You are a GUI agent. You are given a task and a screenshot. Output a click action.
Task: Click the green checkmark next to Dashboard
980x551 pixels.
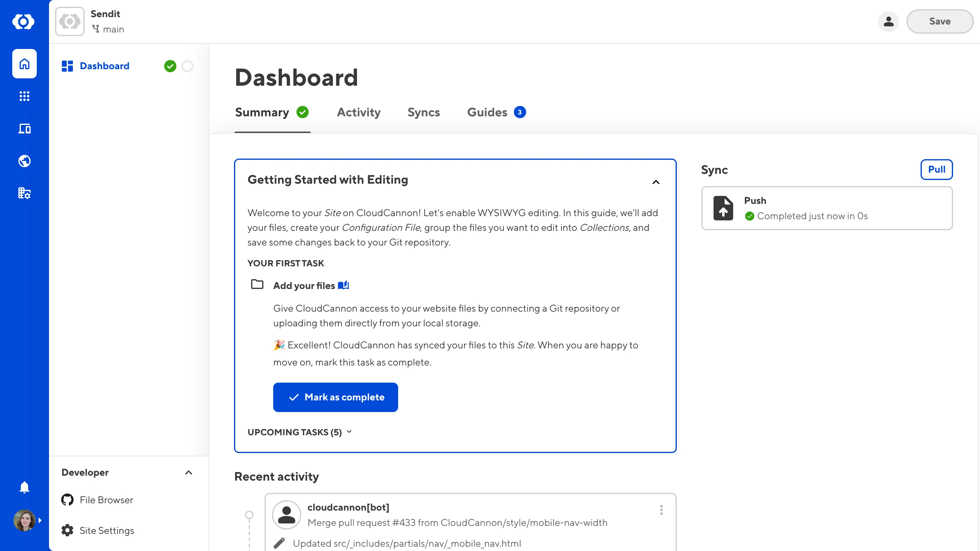coord(171,66)
